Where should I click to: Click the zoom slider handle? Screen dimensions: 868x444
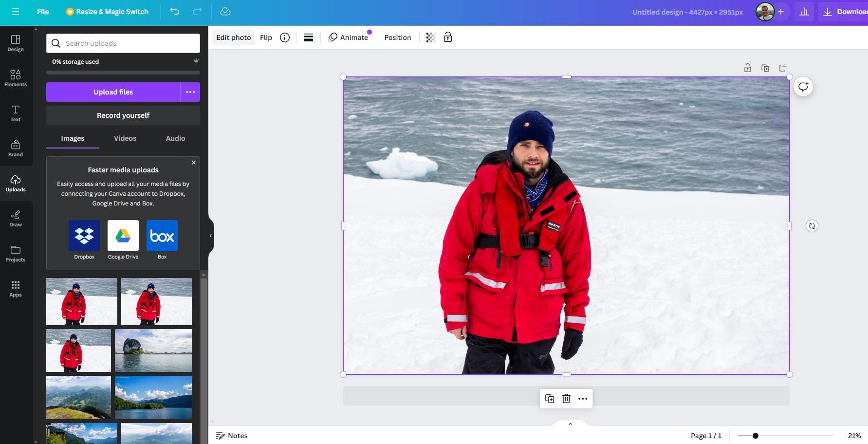coord(756,436)
